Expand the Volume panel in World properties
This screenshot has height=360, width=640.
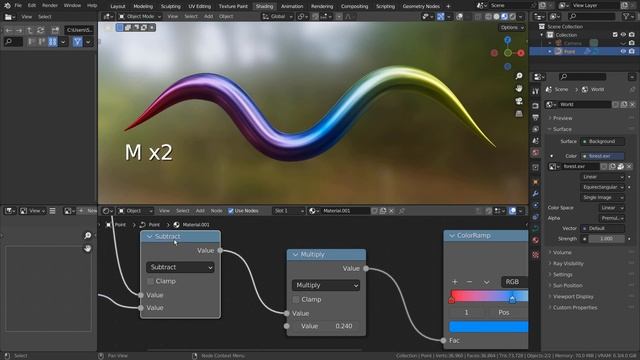tap(562, 252)
